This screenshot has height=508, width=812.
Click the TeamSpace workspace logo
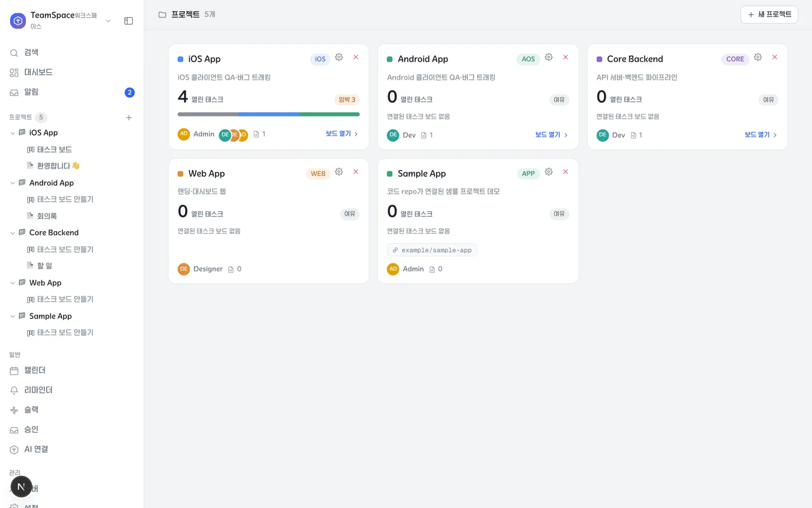pyautogui.click(x=18, y=21)
